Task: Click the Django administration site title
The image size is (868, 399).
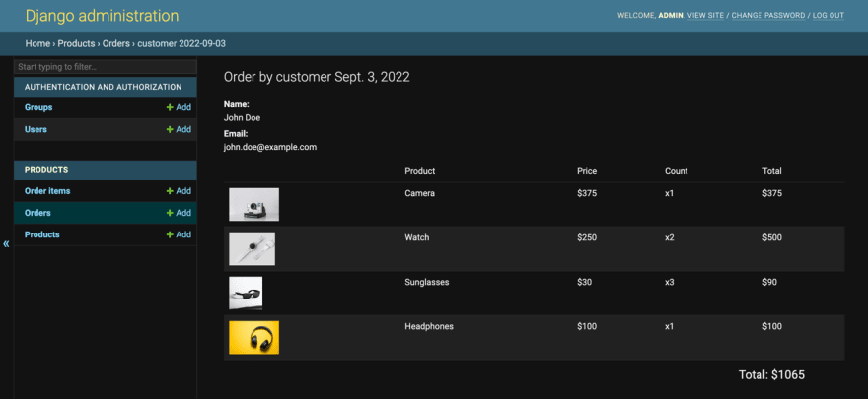Action: (x=102, y=16)
